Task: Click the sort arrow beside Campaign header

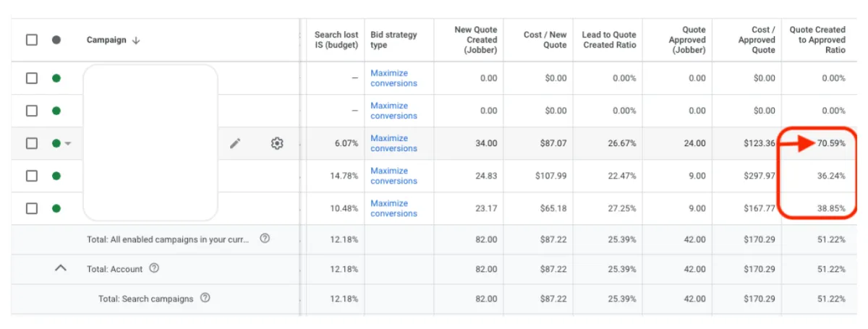Action: point(136,40)
